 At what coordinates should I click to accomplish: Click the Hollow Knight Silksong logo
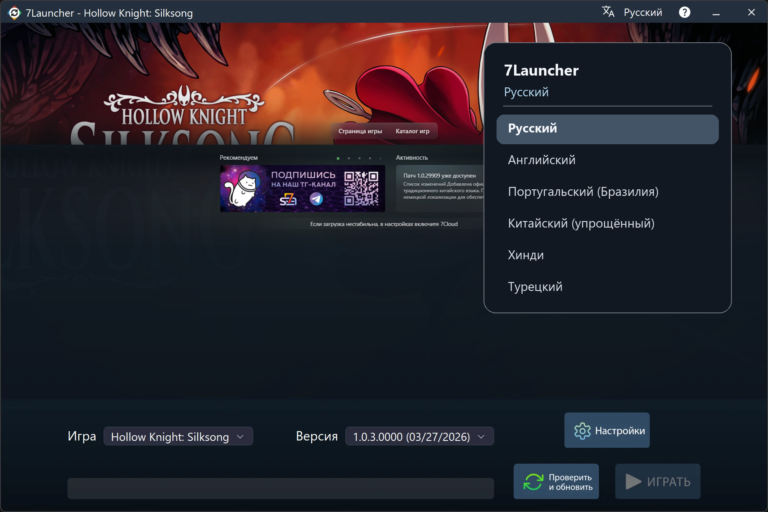click(184, 115)
